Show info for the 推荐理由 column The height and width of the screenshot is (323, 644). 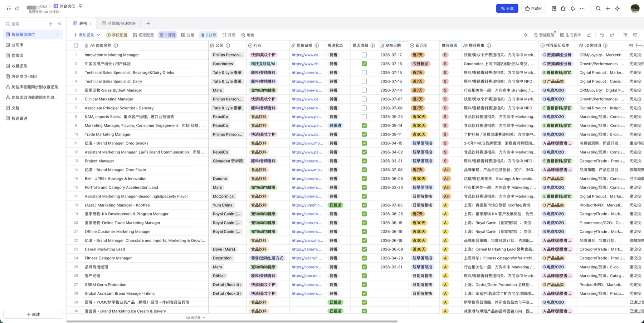[x=489, y=45]
